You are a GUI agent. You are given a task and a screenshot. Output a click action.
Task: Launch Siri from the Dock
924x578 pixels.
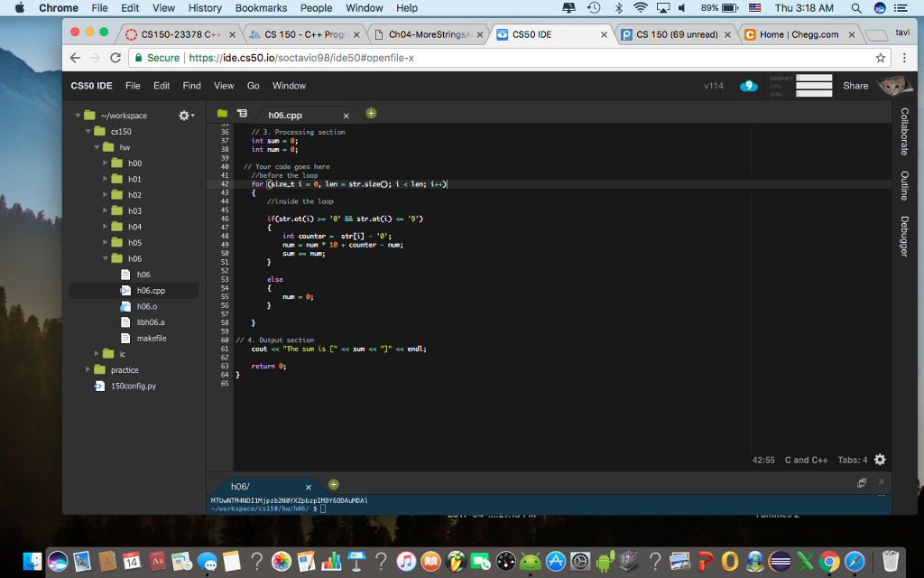tap(58, 561)
